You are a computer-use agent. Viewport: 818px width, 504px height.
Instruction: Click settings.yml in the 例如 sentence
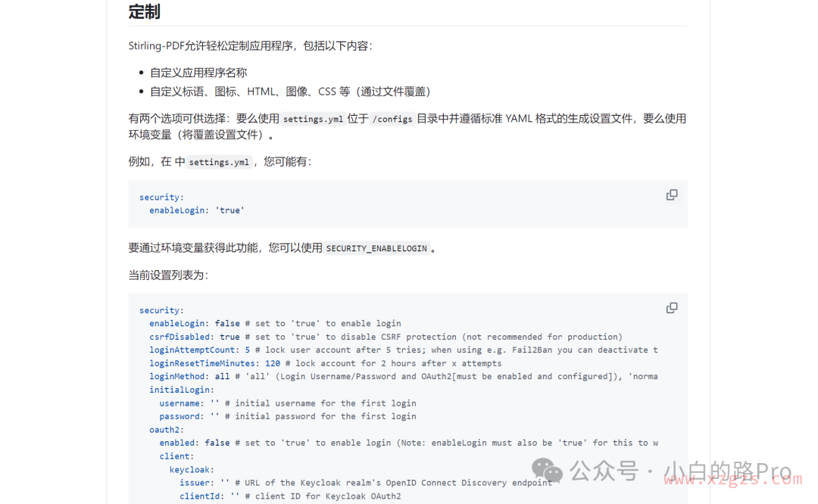(219, 162)
